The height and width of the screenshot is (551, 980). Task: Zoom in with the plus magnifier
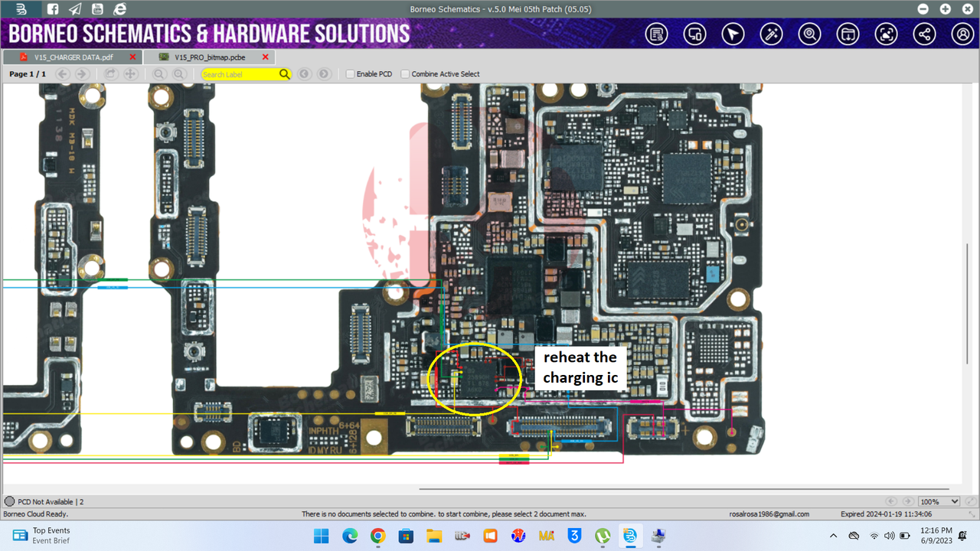pyautogui.click(x=179, y=74)
